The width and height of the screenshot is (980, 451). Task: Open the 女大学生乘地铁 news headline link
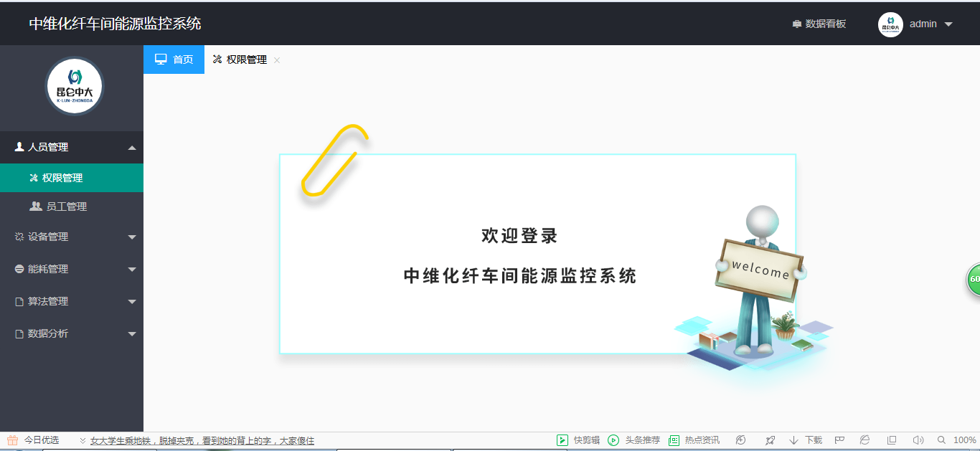pyautogui.click(x=202, y=441)
